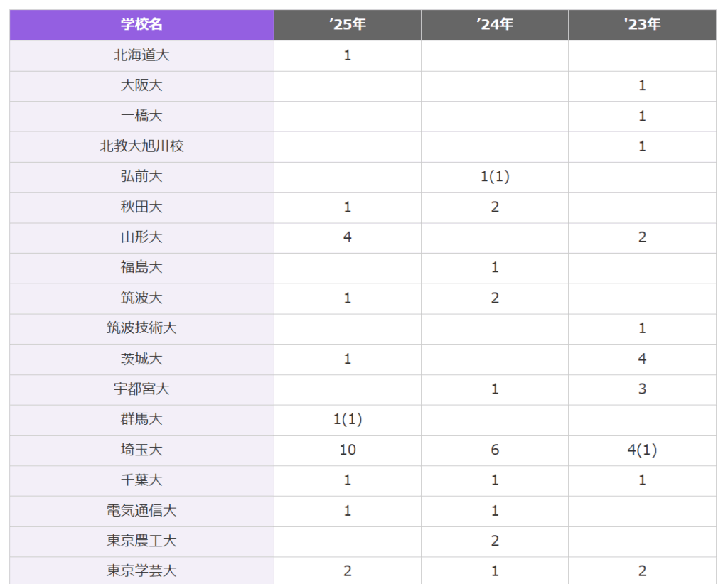Viewport: 728px width, 584px height.
Task: Select the 北教大旭川校 cell
Action: click(x=141, y=146)
